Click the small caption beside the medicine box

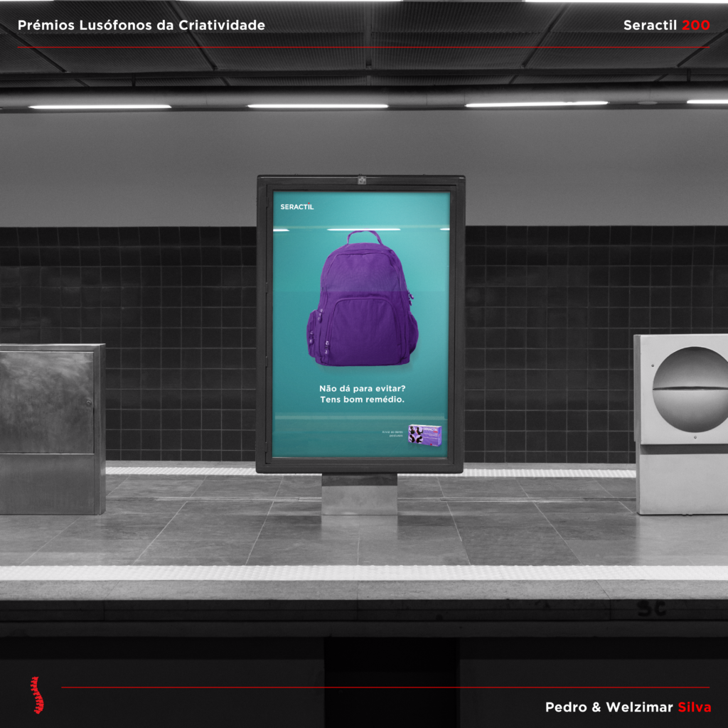[x=392, y=434]
